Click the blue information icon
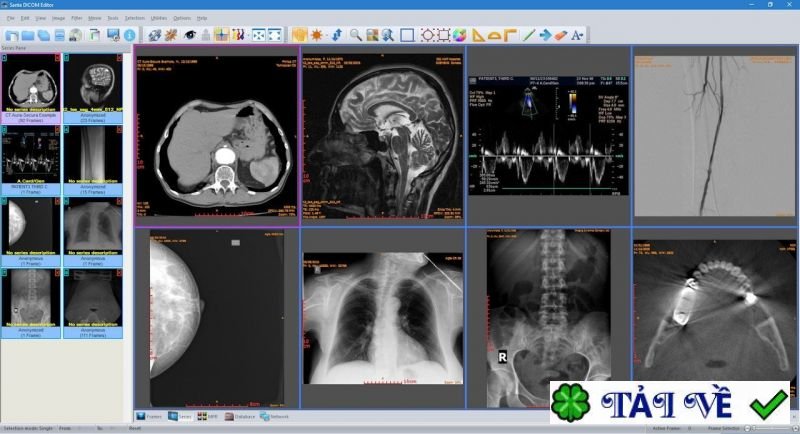 tap(130, 35)
